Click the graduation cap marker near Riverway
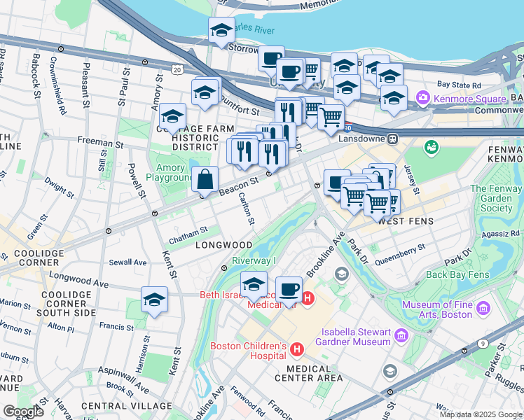This screenshot has width=524, height=420. click(254, 286)
